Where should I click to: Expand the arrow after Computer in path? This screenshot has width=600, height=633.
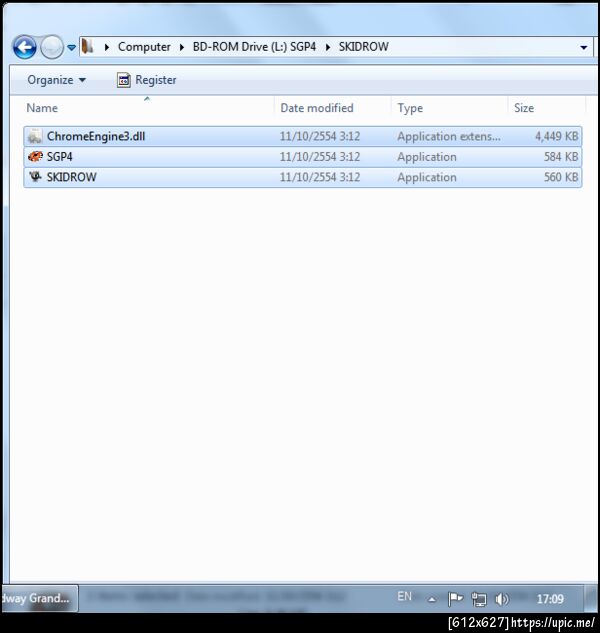point(182,47)
